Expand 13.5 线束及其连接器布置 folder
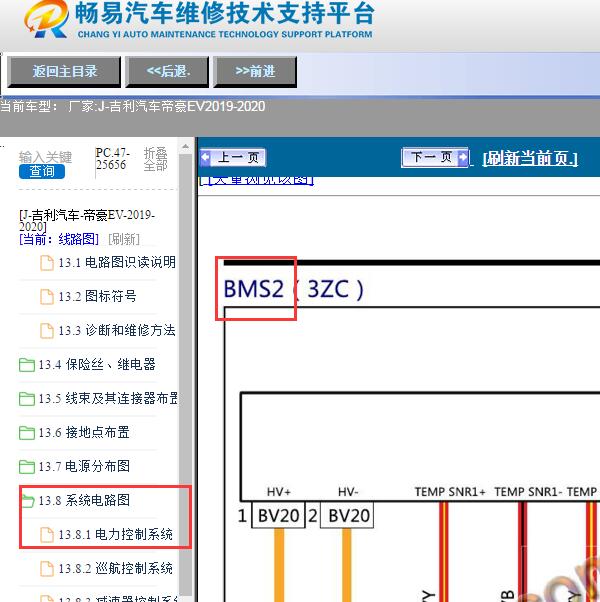Image resolution: width=600 pixels, height=602 pixels. 107,398
